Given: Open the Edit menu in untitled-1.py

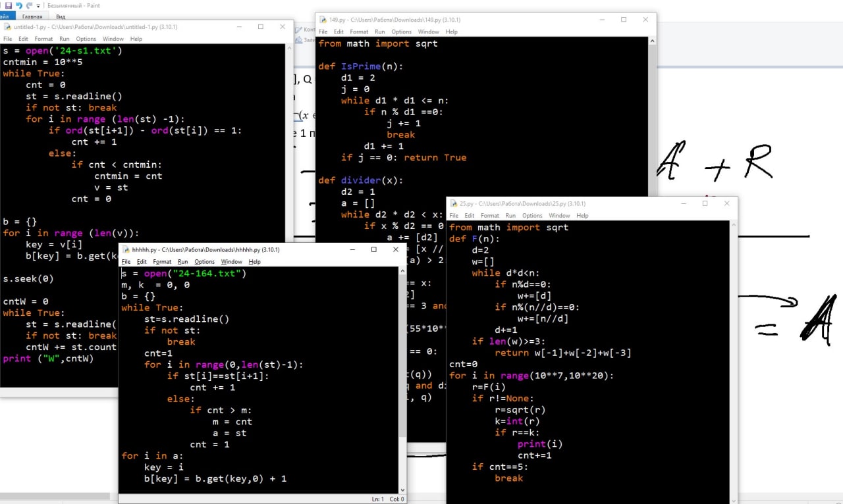Looking at the screenshot, I should click(24, 39).
